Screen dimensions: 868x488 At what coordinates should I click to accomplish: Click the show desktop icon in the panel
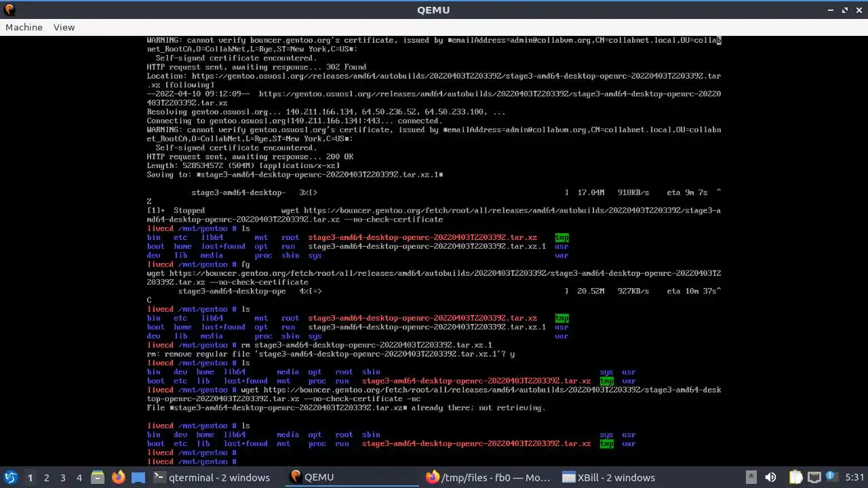coord(138,477)
